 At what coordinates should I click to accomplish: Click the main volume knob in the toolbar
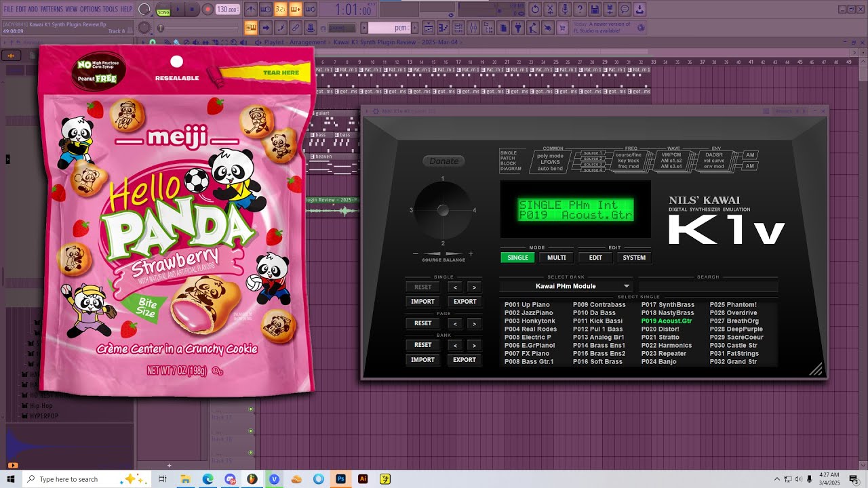coord(144,9)
